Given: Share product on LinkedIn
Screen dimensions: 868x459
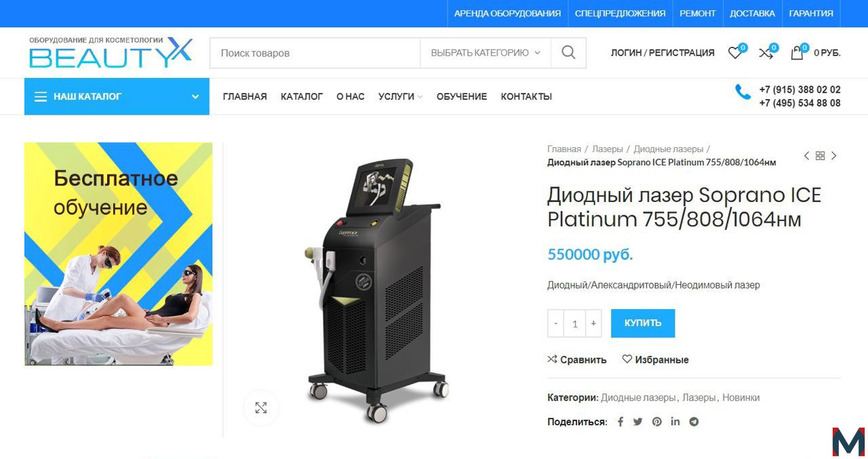Looking at the screenshot, I should (x=675, y=422).
